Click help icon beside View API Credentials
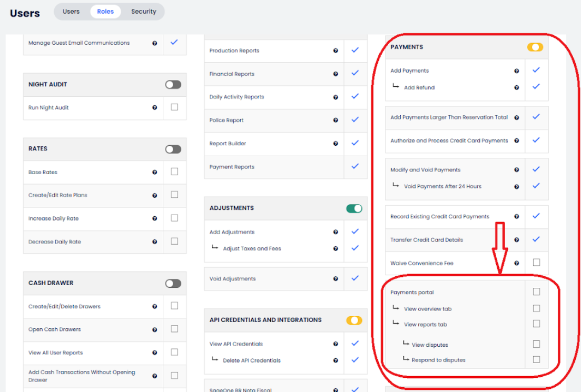This screenshot has height=392, width=581. [336, 344]
